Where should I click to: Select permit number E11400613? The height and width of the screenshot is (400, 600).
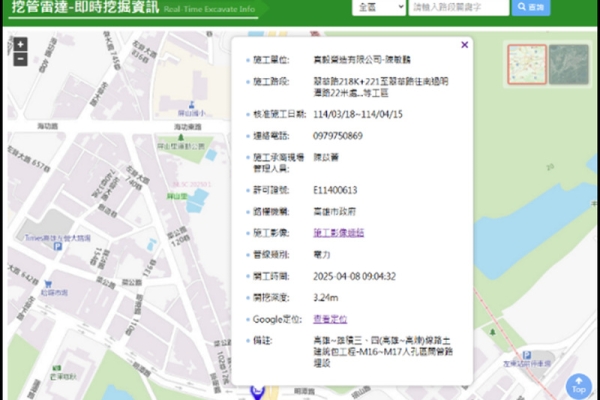[x=335, y=190]
